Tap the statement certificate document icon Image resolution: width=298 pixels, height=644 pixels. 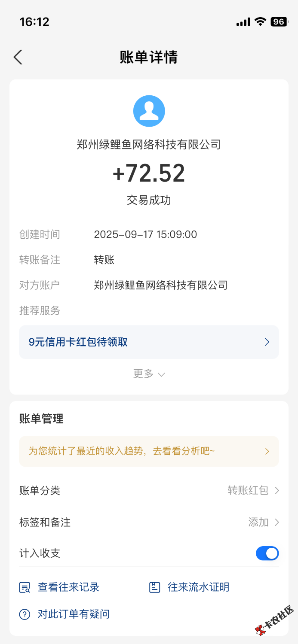click(154, 587)
